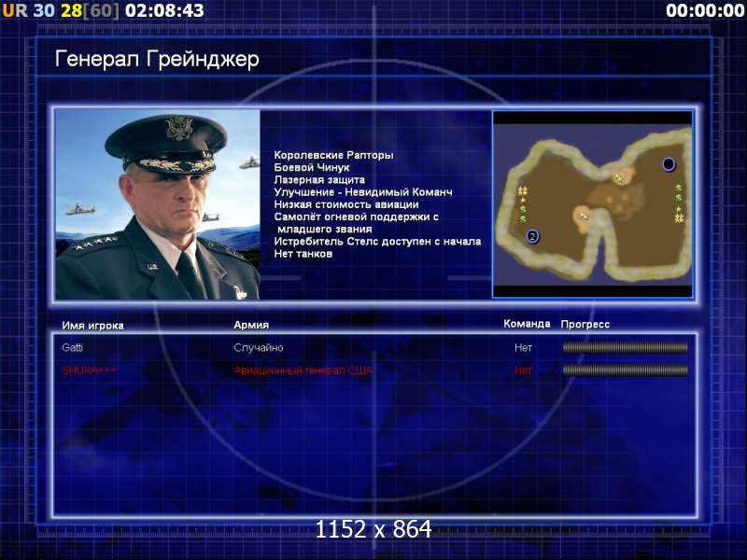Click 'Истребитель Стелс доступен с начала' line

coord(377,242)
